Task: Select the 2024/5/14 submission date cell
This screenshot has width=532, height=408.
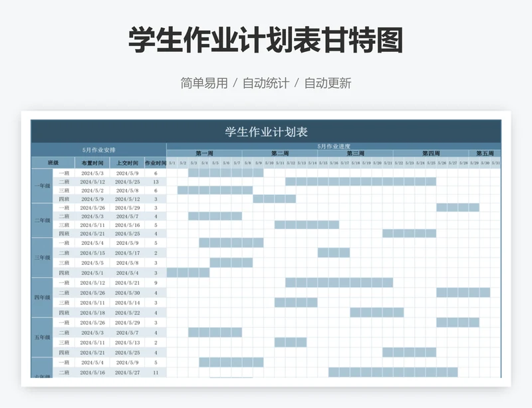Action: point(127,303)
